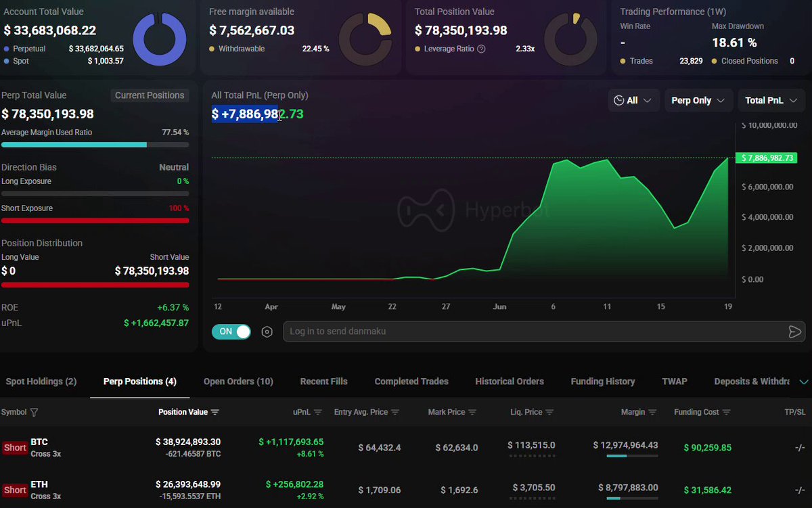Click the Long Exposure bar

(x=95, y=193)
